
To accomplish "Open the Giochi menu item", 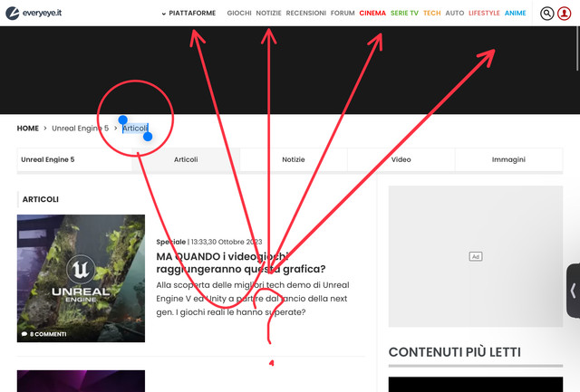I will pos(239,14).
